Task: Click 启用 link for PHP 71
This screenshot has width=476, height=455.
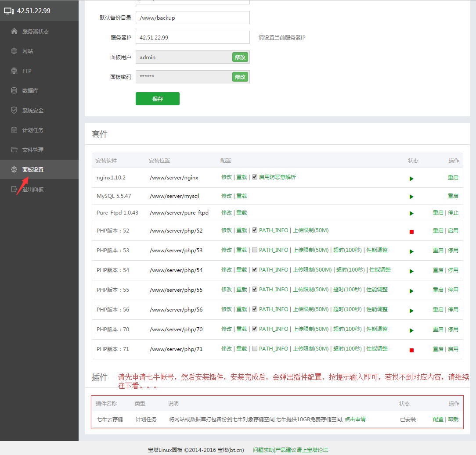Action: 453,349
